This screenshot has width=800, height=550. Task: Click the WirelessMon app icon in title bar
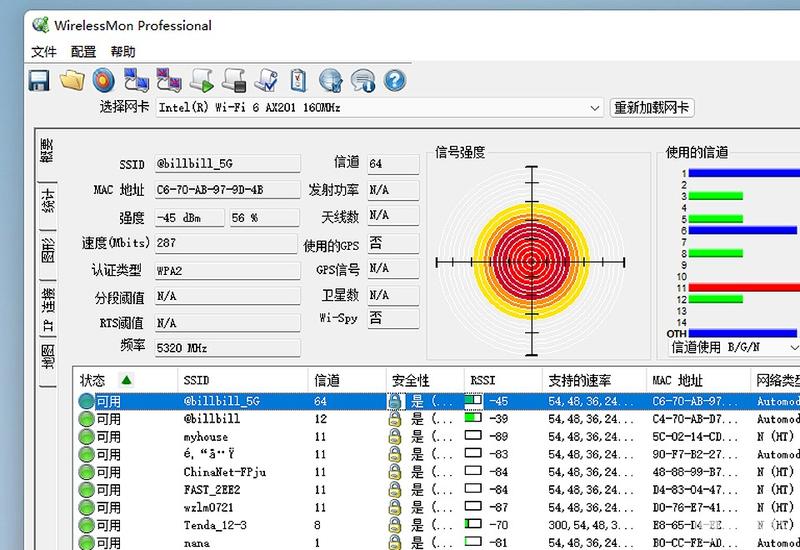pos(41,24)
